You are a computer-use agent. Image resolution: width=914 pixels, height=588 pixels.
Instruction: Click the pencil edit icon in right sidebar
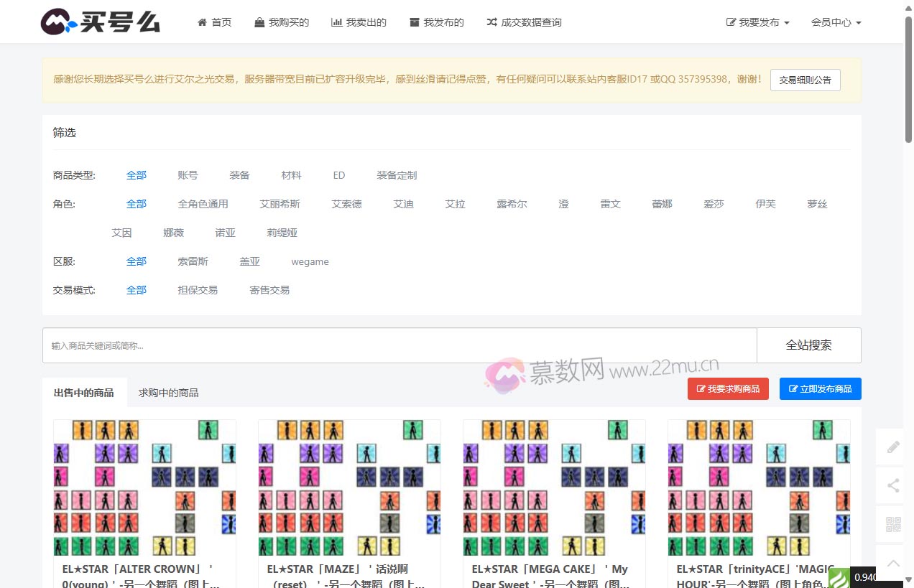[x=893, y=447]
